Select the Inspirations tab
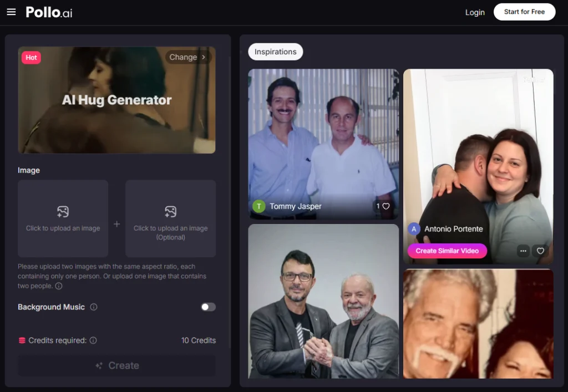This screenshot has width=568, height=392. pos(276,52)
